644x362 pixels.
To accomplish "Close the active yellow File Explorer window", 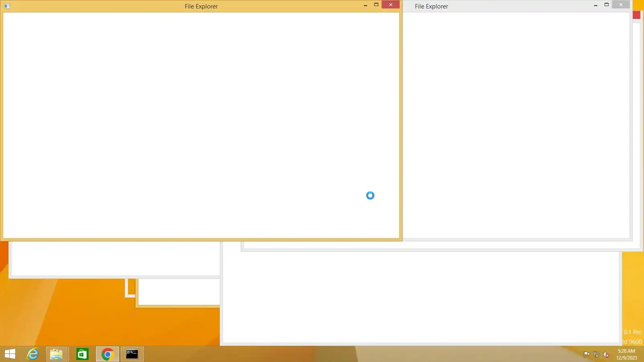I will click(x=390, y=5).
